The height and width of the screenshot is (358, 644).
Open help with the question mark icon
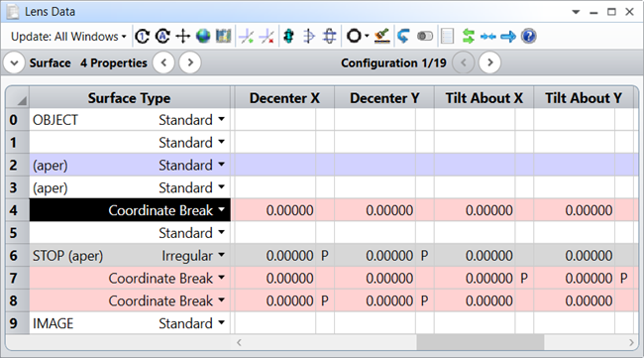tap(529, 37)
